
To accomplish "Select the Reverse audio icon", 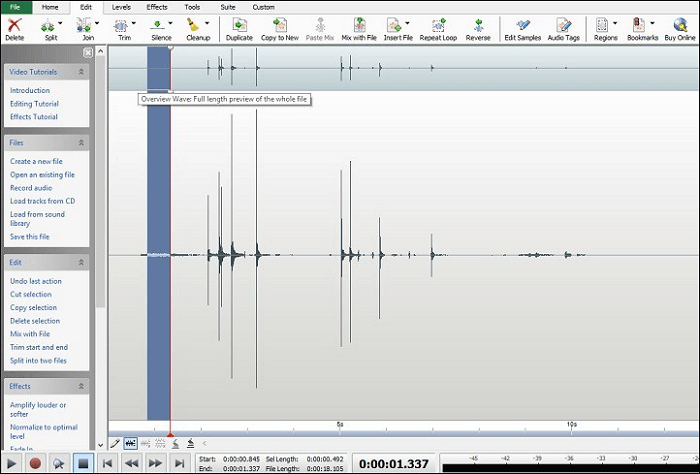I will (478, 23).
